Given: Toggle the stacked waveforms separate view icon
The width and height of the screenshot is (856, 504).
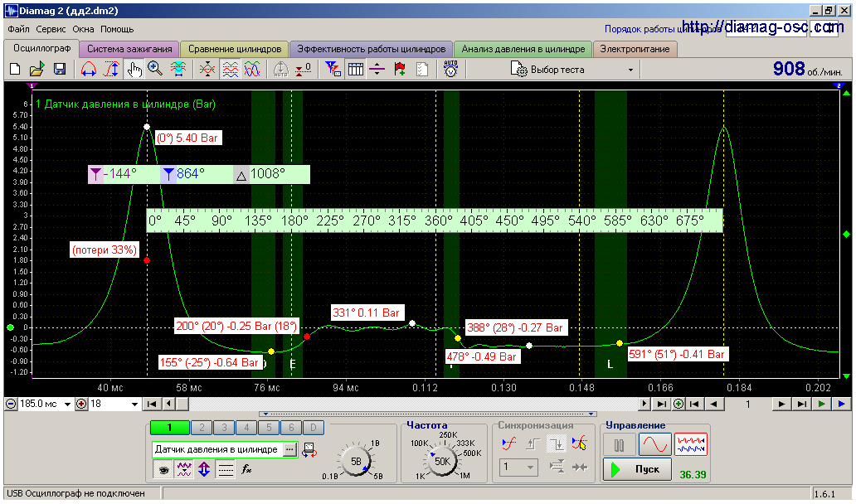Looking at the screenshot, I should click(230, 69).
